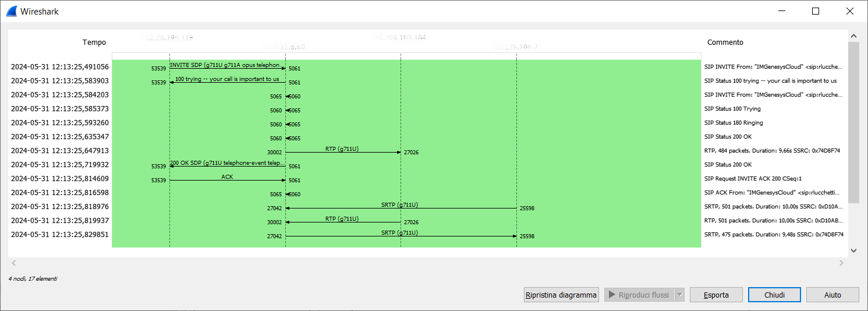This screenshot has height=311, width=868.
Task: Select the ACK flow arrow
Action: pyautogui.click(x=227, y=180)
